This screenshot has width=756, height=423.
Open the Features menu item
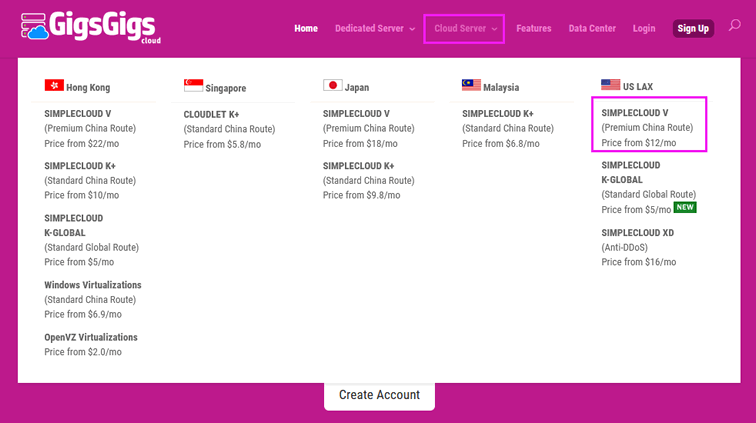click(534, 28)
